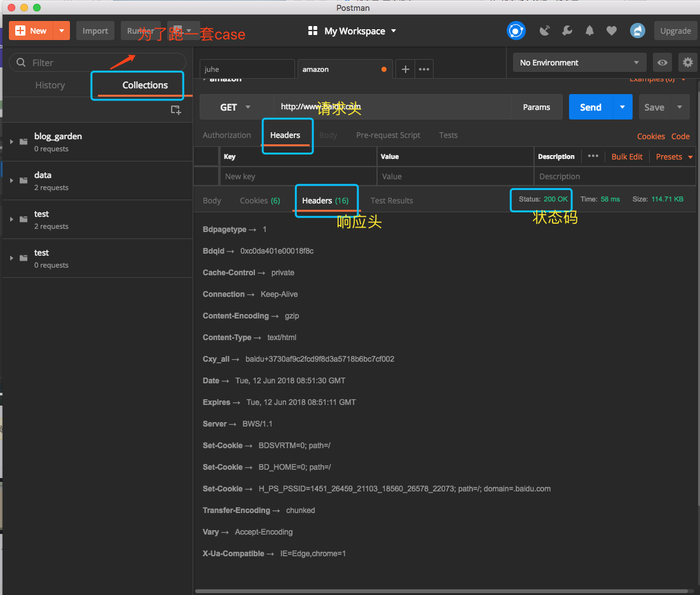Viewport: 700px width, 595px height.
Task: Click the environment quick look eye icon
Action: click(x=662, y=62)
